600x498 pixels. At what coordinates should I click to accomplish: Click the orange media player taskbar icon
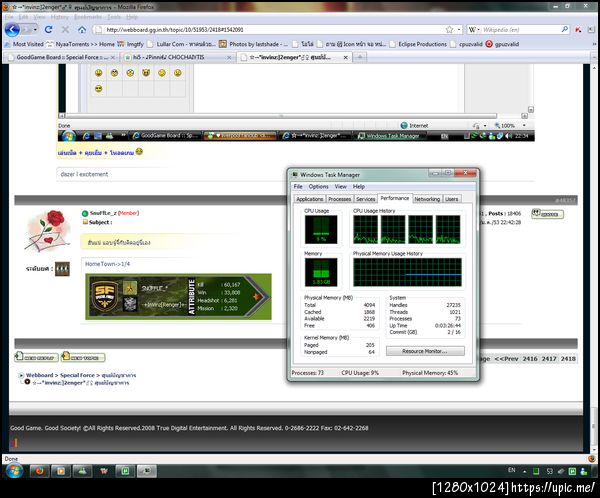[61, 471]
